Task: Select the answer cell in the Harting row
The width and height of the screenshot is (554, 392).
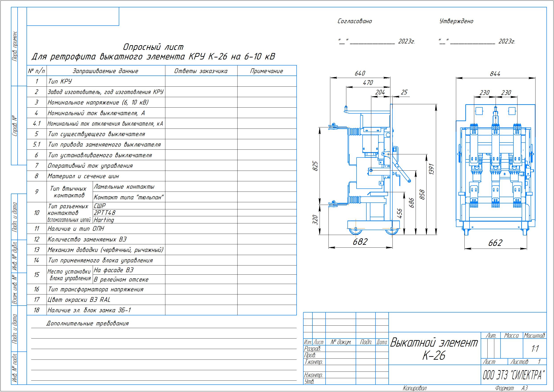Action: pos(201,220)
